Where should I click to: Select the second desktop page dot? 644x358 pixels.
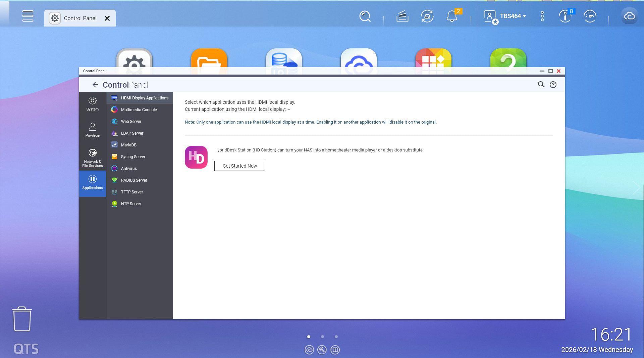322,337
